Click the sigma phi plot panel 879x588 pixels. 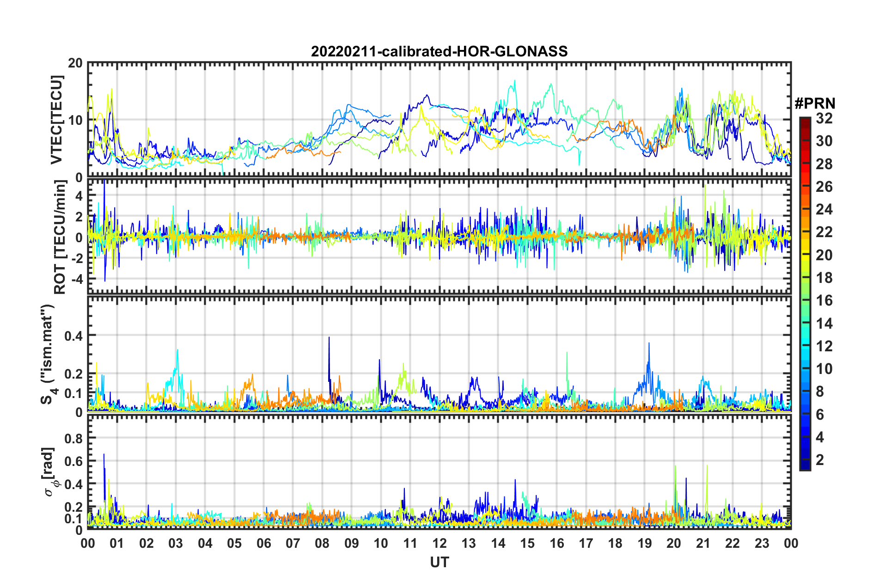pyautogui.click(x=439, y=472)
